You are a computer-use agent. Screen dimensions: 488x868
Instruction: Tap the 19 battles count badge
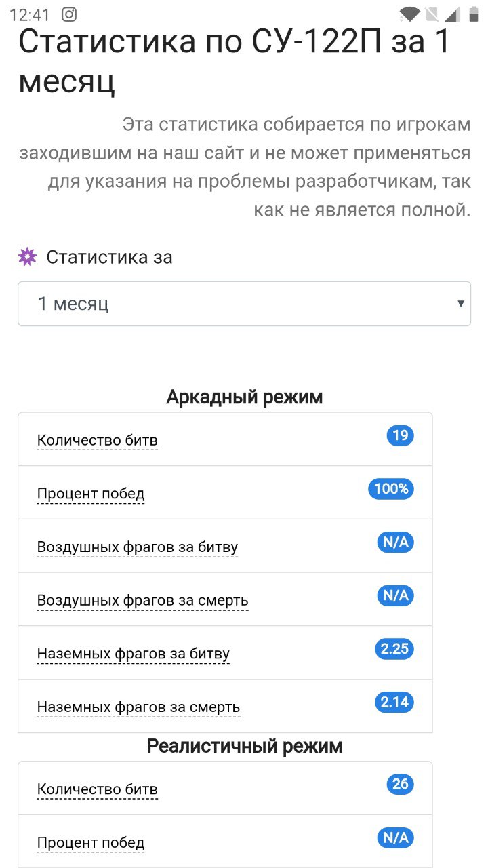click(x=400, y=435)
